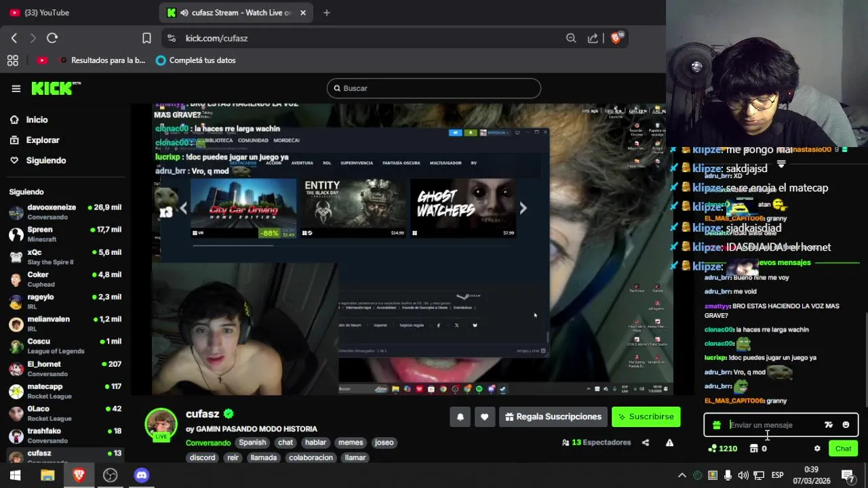Go back in browser history
The image size is (868, 488).
point(14,38)
